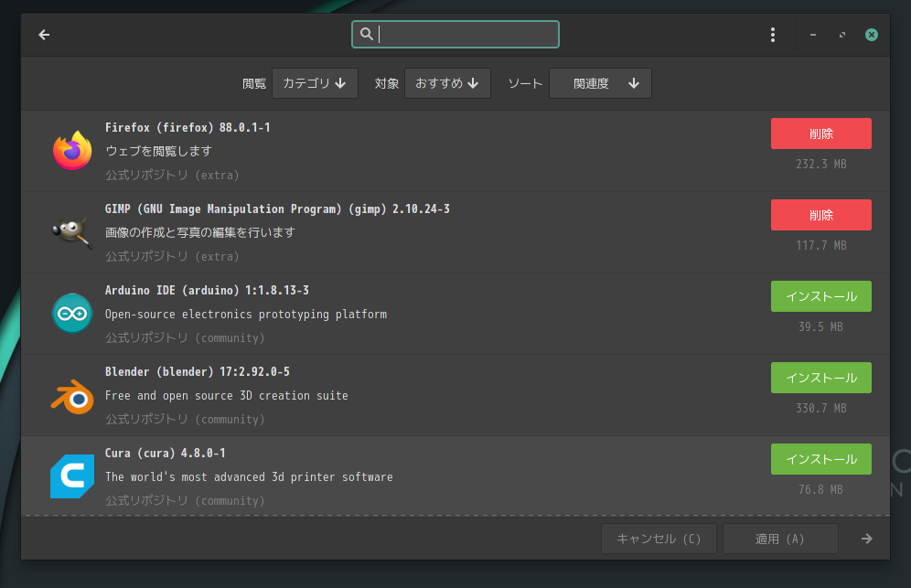This screenshot has width=911, height=588.
Task: Open the カテゴリ browse dropdown
Action: coord(315,83)
